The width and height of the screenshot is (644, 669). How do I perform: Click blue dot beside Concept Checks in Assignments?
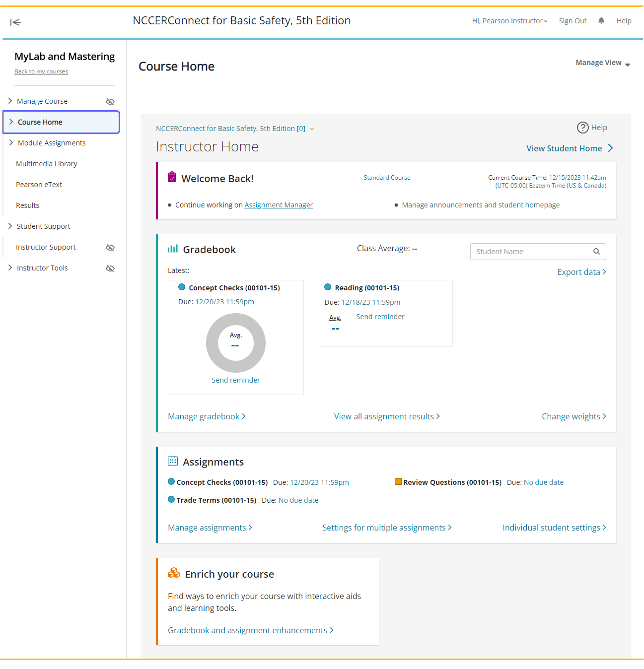click(171, 481)
